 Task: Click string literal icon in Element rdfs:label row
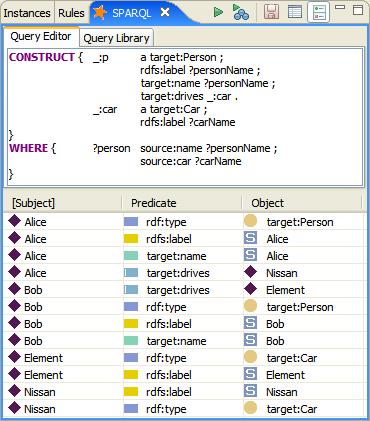pos(250,374)
